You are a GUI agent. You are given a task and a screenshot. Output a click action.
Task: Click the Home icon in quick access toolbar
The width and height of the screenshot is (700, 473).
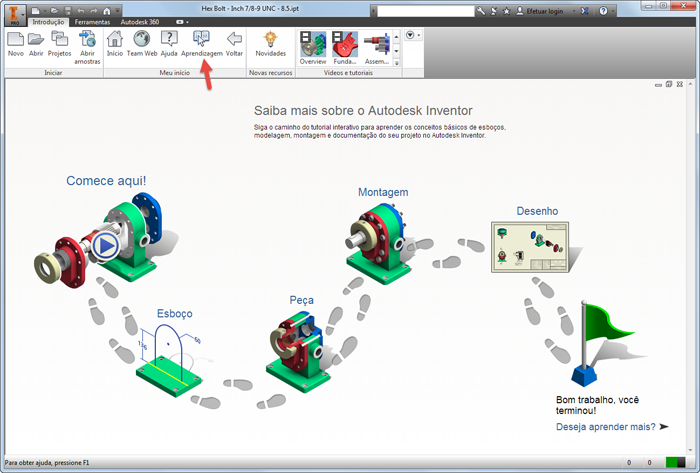tap(107, 11)
